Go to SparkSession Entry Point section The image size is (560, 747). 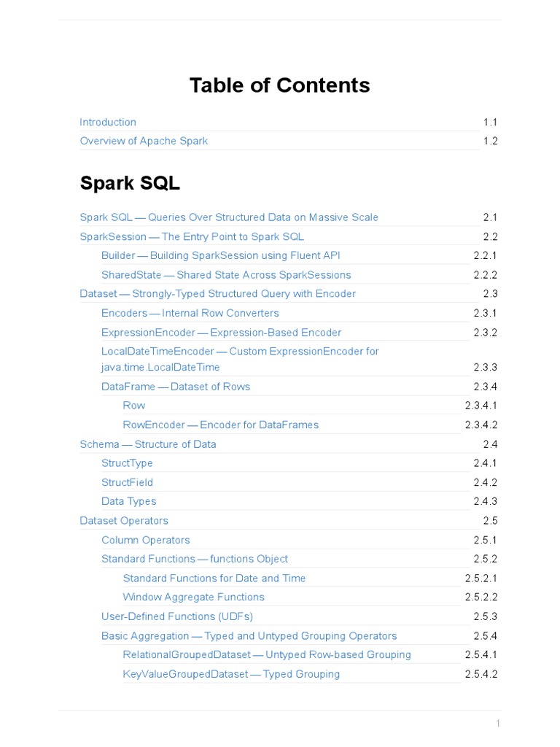tap(192, 236)
